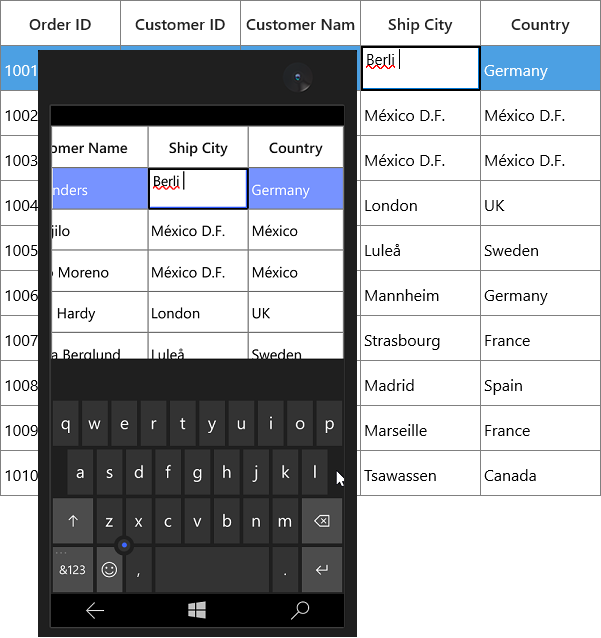Tap the 'u' key on keyboard
Viewport: 601px width, 638px height.
point(241,424)
